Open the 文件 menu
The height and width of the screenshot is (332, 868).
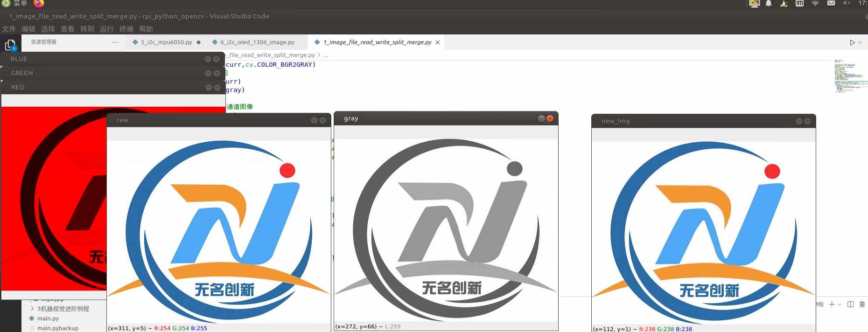click(x=9, y=29)
